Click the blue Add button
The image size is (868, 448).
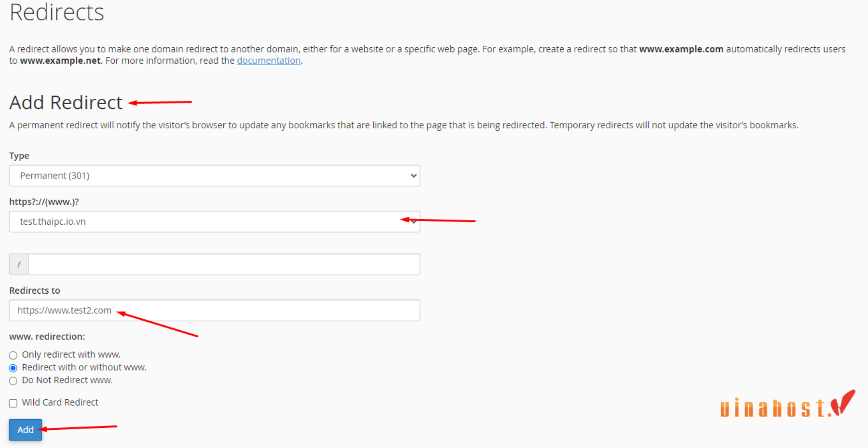tap(26, 430)
